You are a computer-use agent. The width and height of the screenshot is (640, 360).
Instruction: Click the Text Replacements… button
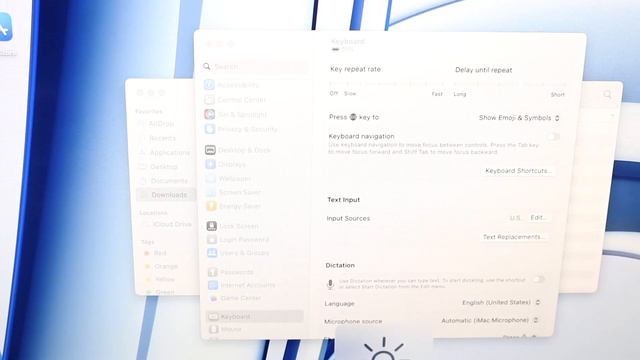(513, 237)
